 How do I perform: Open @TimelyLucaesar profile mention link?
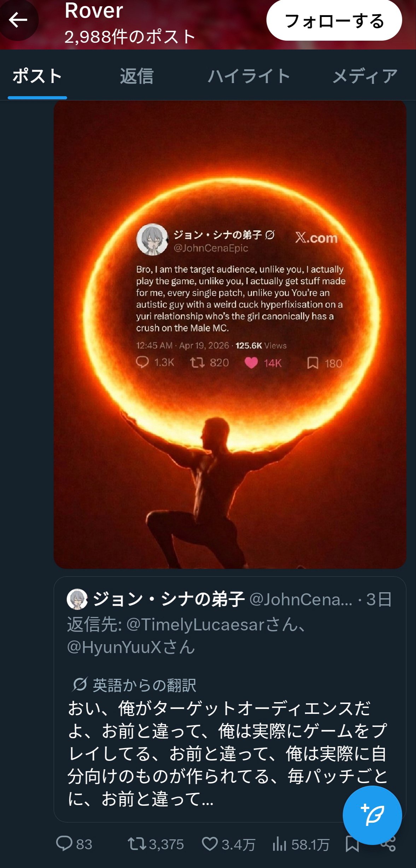(195, 625)
